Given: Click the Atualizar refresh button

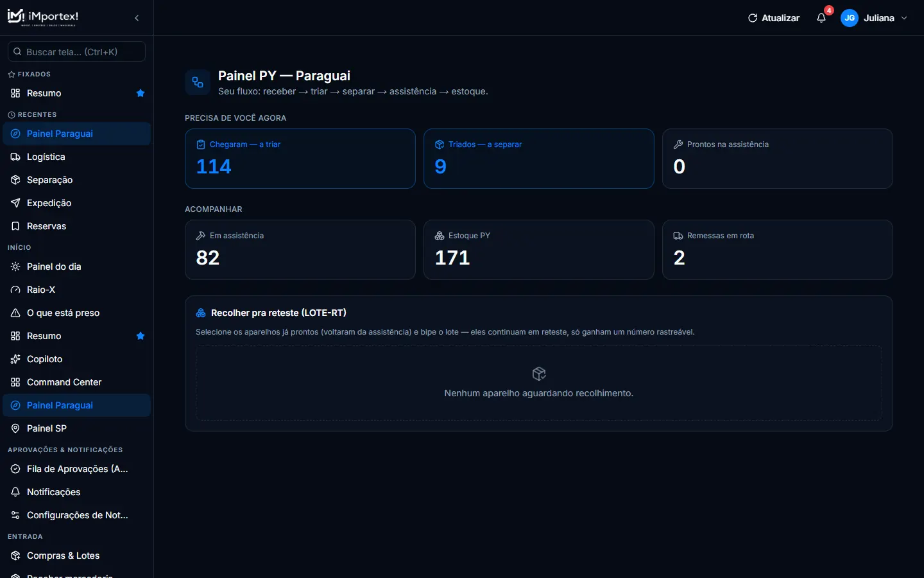Looking at the screenshot, I should (774, 18).
